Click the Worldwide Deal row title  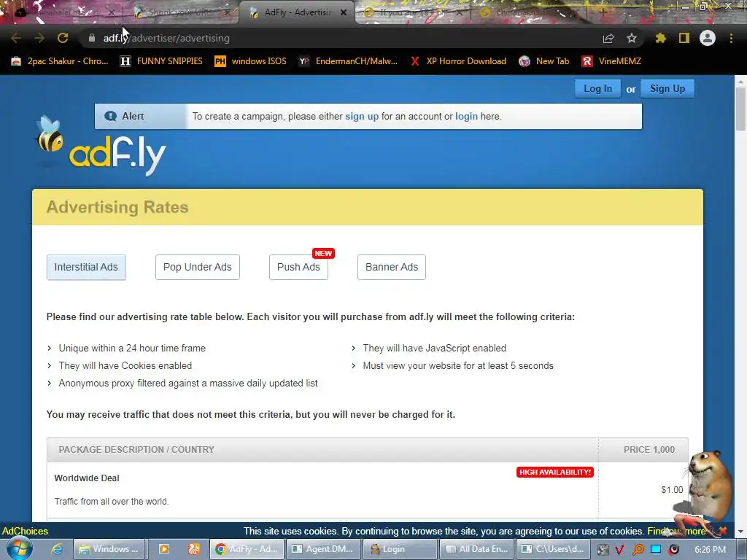tap(87, 478)
